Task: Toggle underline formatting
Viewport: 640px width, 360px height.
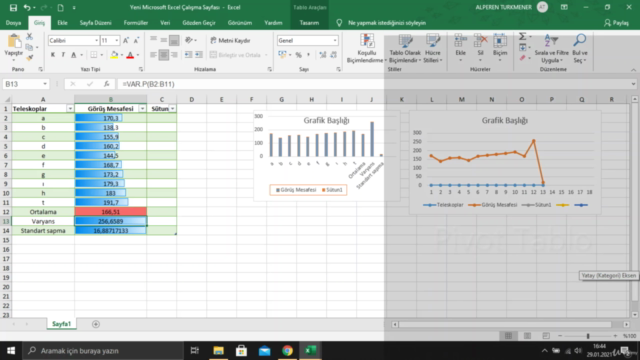Action: [x=73, y=55]
